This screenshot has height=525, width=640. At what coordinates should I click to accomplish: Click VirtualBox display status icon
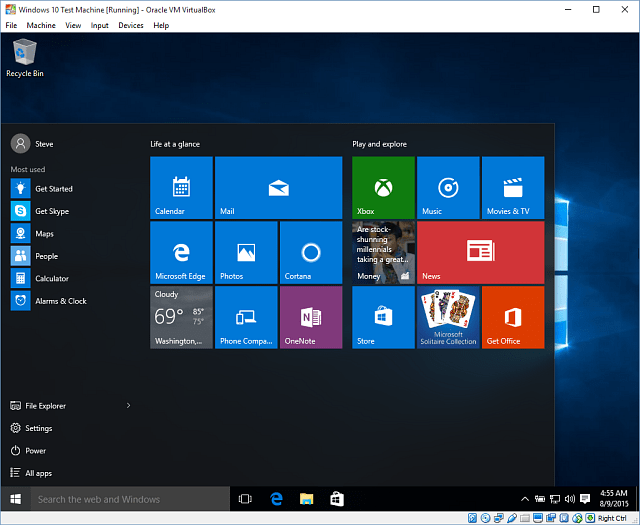(x=538, y=518)
